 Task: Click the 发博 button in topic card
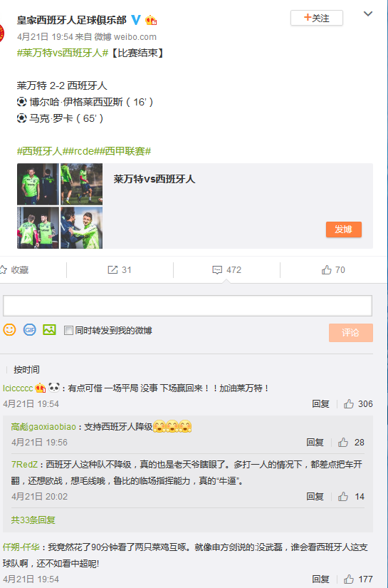point(343,229)
